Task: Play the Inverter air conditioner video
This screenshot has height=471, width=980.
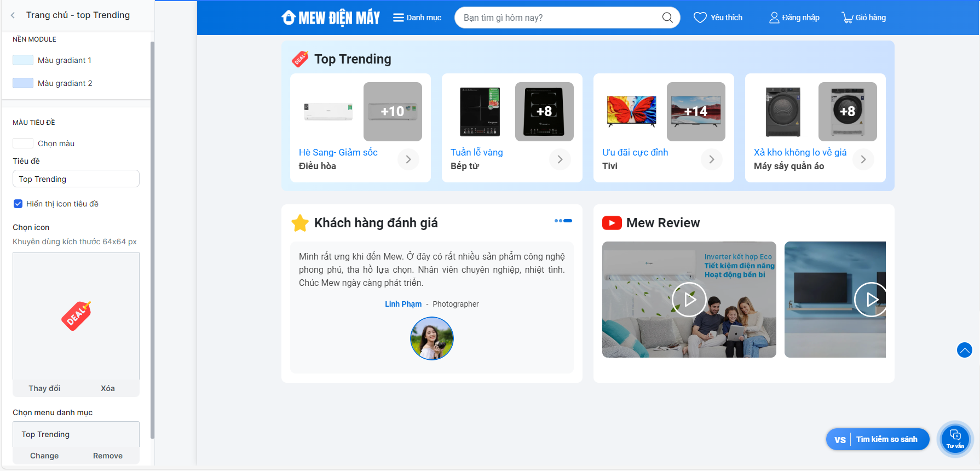Action: tap(689, 300)
